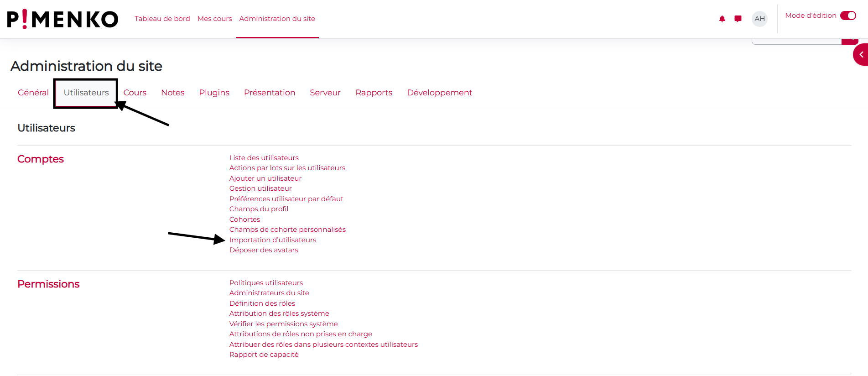This screenshot has height=376, width=868.
Task: Open Liste des utilisateurs
Action: click(x=264, y=158)
